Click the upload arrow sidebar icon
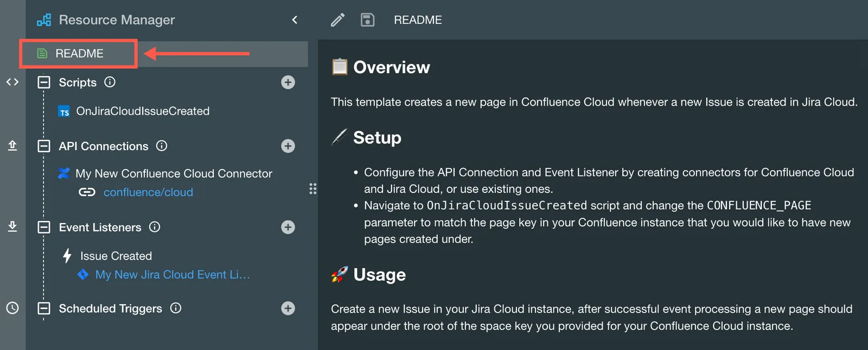Screen dimensions: 868x350 12,145
